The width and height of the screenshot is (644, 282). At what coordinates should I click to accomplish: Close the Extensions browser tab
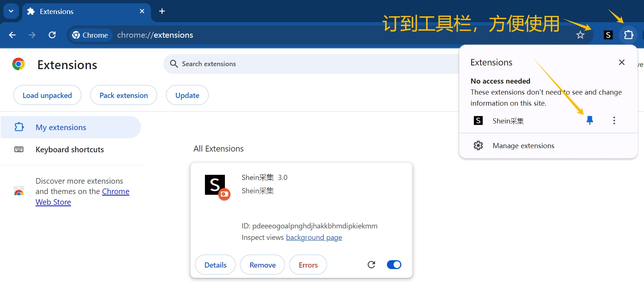142,11
